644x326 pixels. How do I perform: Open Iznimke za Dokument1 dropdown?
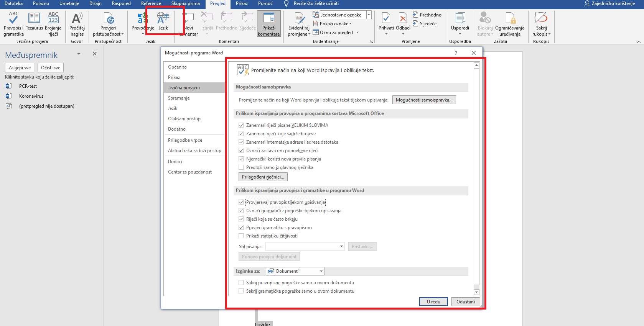(295, 271)
